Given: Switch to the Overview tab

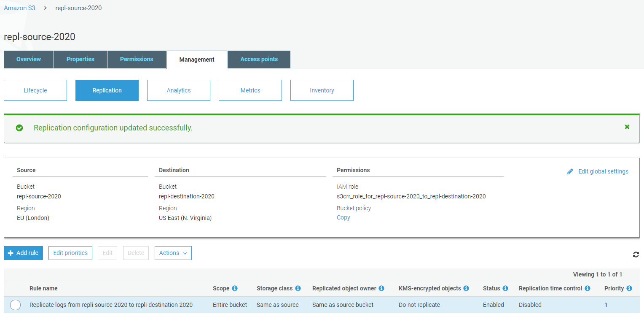Looking at the screenshot, I should [29, 60].
